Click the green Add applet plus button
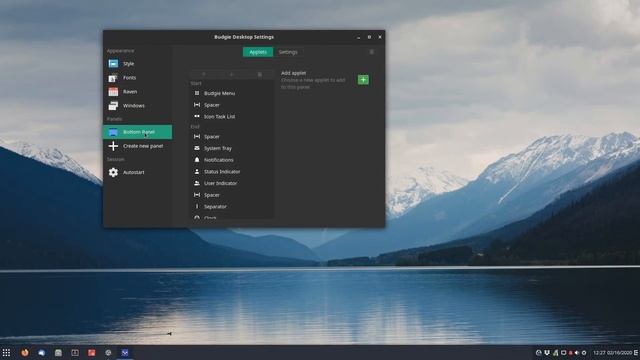Viewport: 640px width, 360px height. pos(363,80)
